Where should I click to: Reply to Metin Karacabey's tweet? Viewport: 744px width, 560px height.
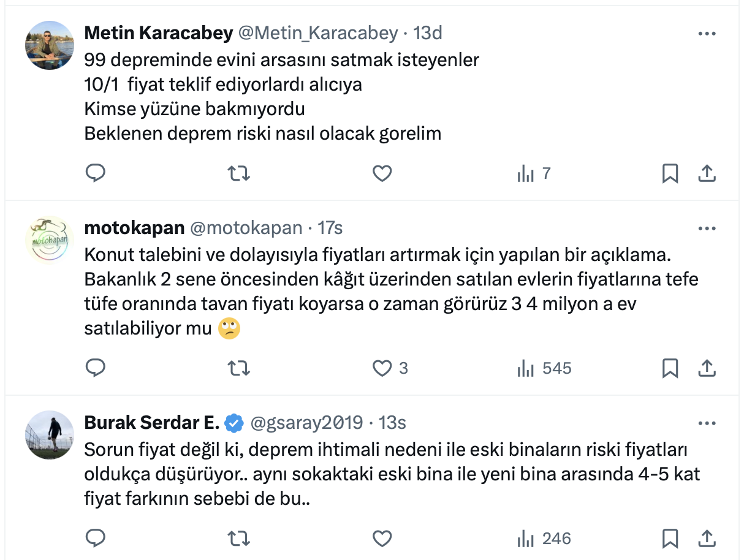pos(95,174)
